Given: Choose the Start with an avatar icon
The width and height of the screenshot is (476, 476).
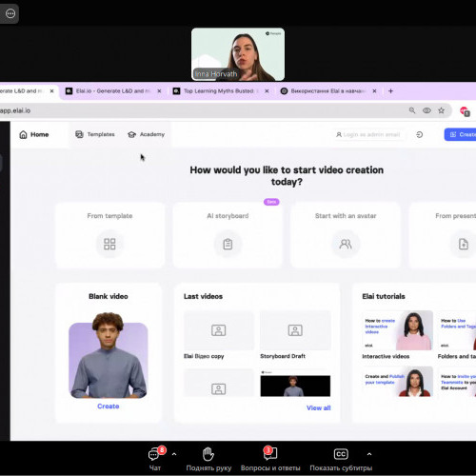Looking at the screenshot, I should [x=346, y=244].
